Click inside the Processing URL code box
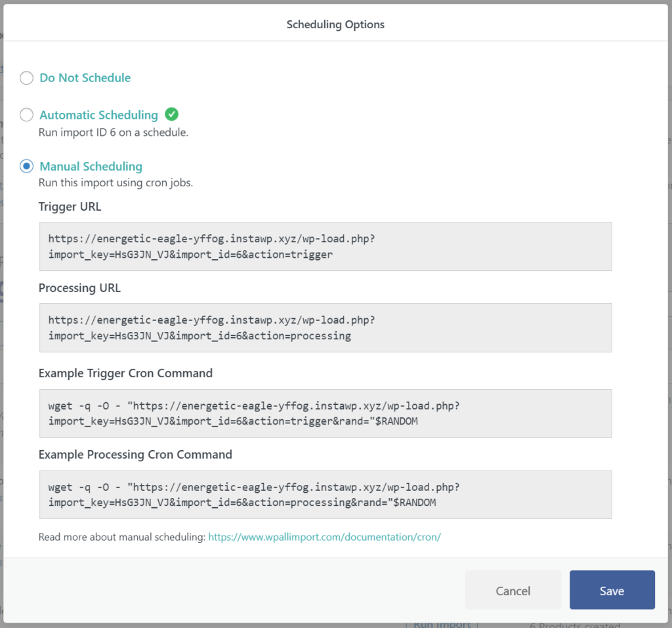 coord(325,328)
